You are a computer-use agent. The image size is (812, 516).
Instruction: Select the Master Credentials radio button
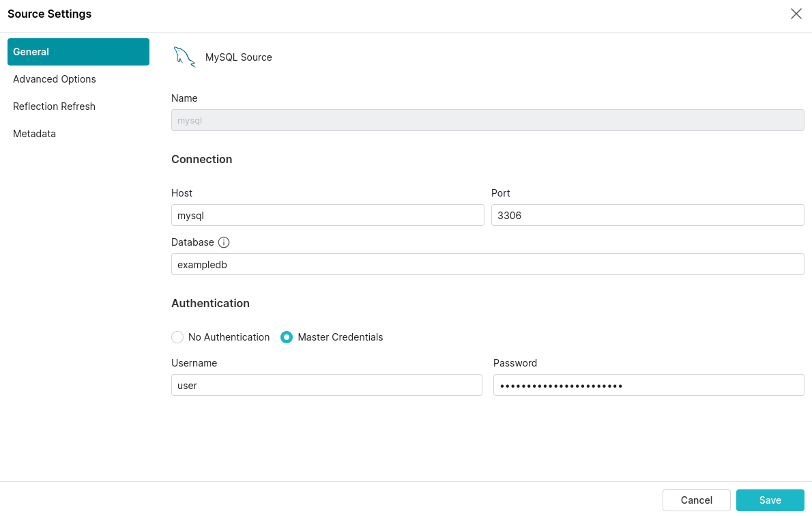[x=286, y=337]
